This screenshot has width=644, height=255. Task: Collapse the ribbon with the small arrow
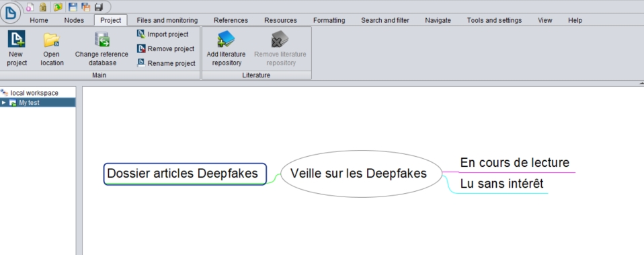pos(641,83)
